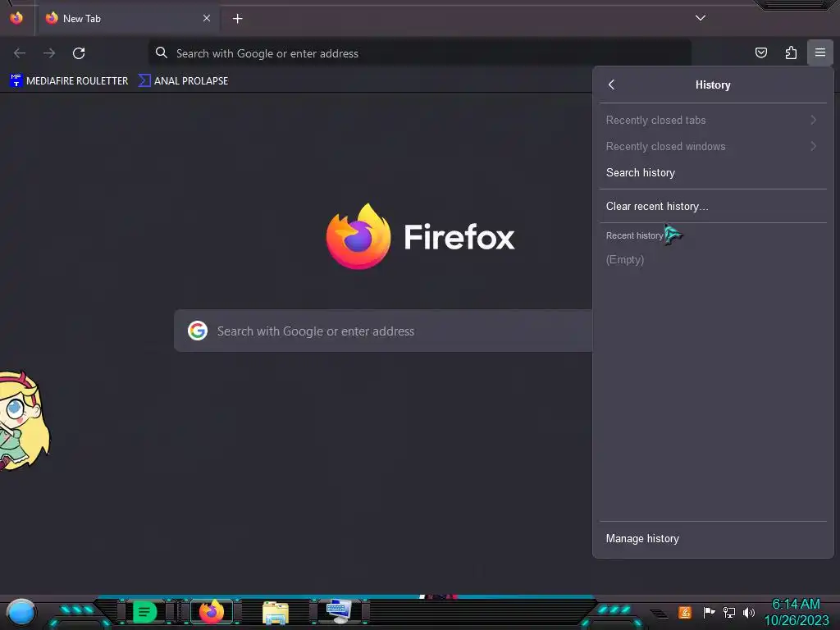The height and width of the screenshot is (630, 840).
Task: Open the Extensions puzzle icon
Action: pyautogui.click(x=791, y=52)
